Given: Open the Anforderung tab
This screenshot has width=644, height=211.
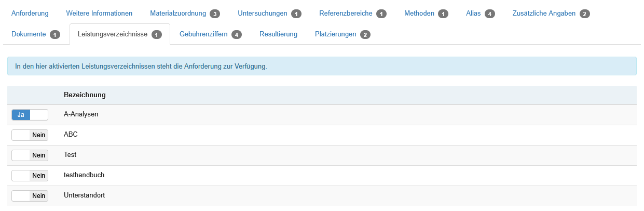Looking at the screenshot, I should 30,13.
